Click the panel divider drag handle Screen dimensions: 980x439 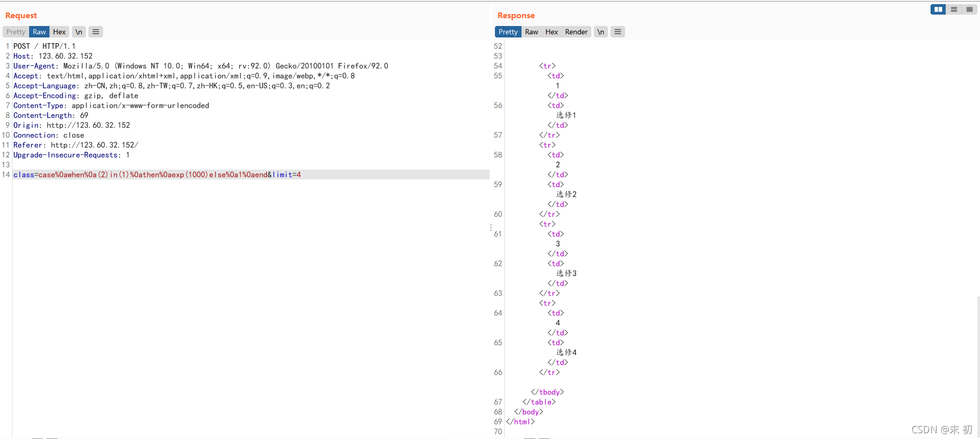tap(491, 228)
